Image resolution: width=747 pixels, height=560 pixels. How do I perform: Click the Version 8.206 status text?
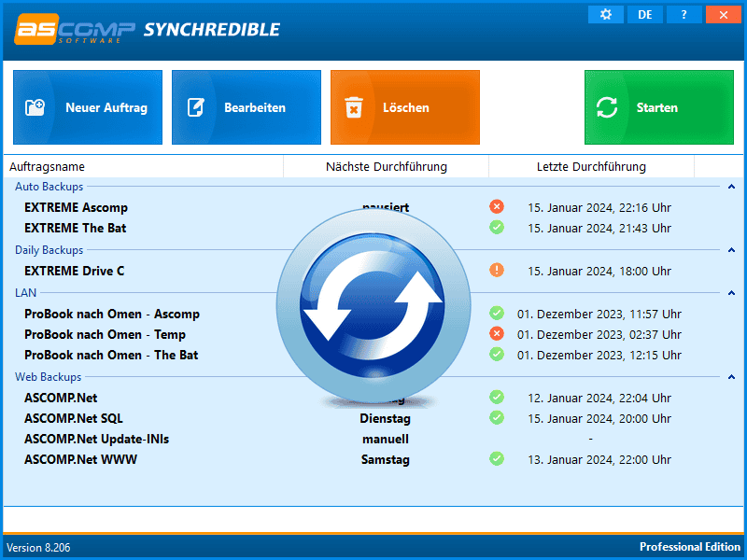click(38, 548)
